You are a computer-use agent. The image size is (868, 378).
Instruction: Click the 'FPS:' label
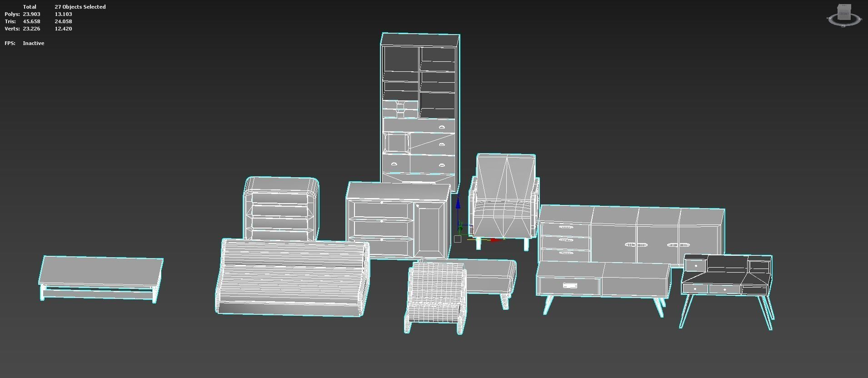coord(10,43)
